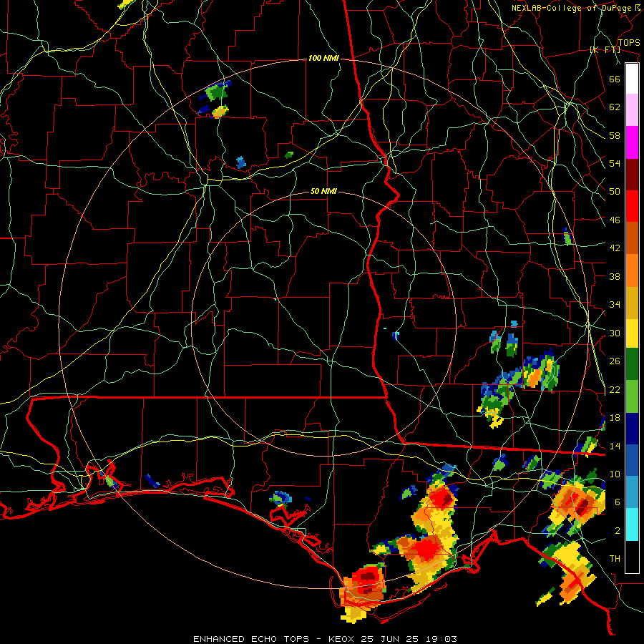Click the legend value '30'
Viewport: 644px width, 644px height.
point(615,333)
